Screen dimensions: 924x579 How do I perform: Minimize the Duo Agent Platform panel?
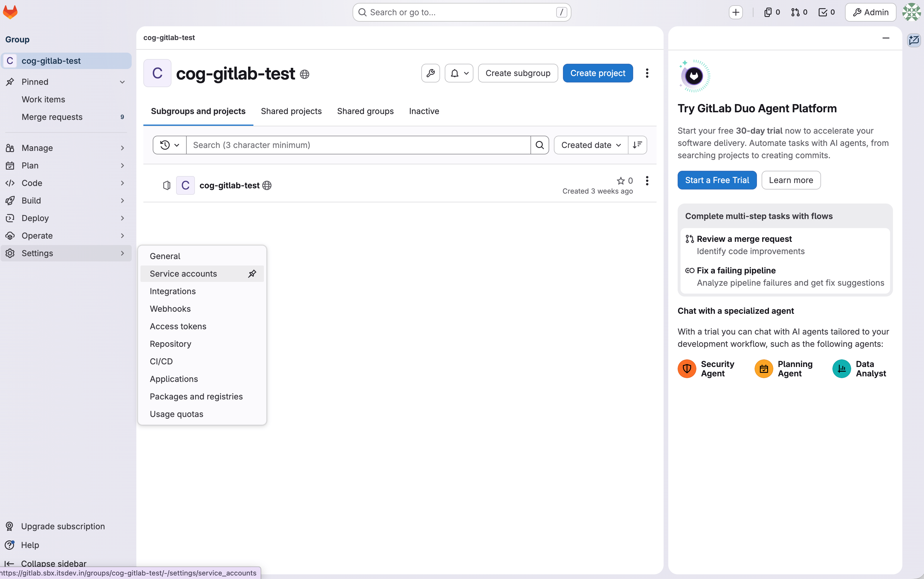886,38
